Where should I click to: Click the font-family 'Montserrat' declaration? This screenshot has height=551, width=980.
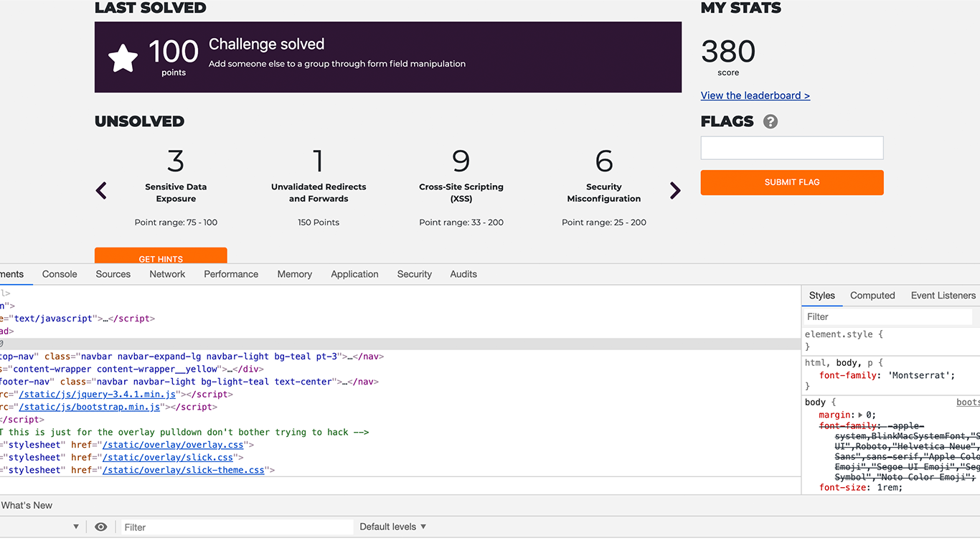(887, 375)
